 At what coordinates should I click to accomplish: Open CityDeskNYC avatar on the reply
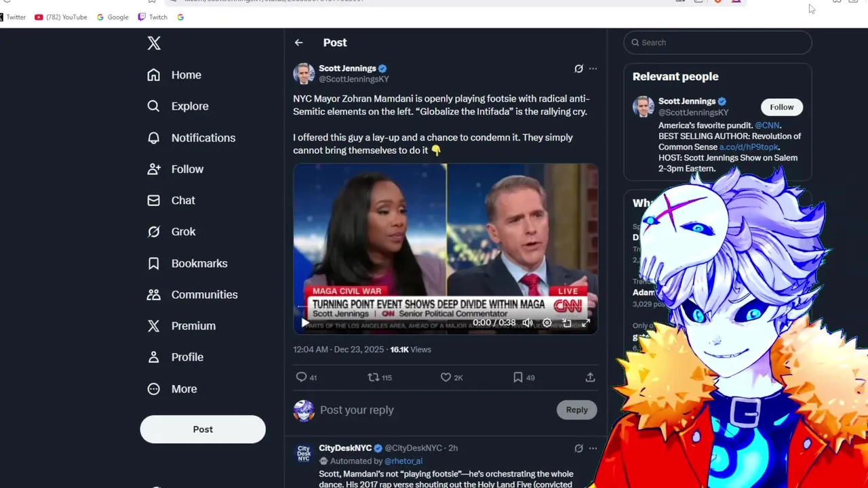304,453
